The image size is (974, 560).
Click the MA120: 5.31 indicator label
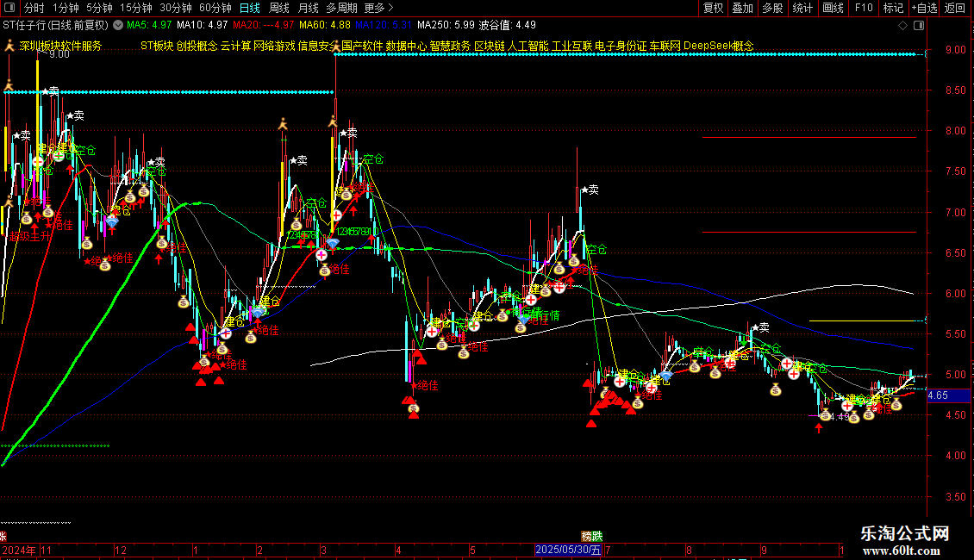tap(384, 26)
